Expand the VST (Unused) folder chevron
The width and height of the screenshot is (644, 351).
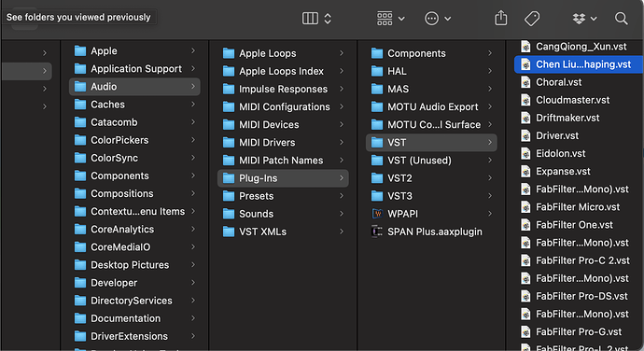(490, 161)
